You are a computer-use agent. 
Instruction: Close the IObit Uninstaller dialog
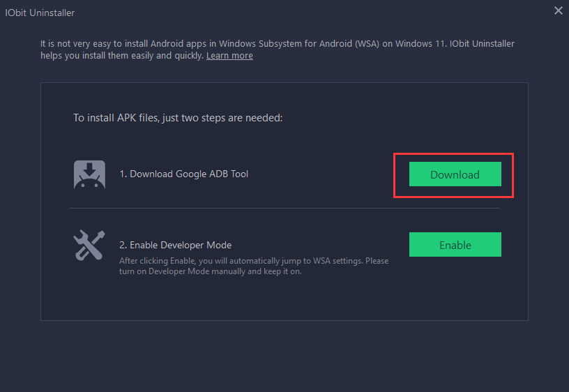(x=558, y=11)
